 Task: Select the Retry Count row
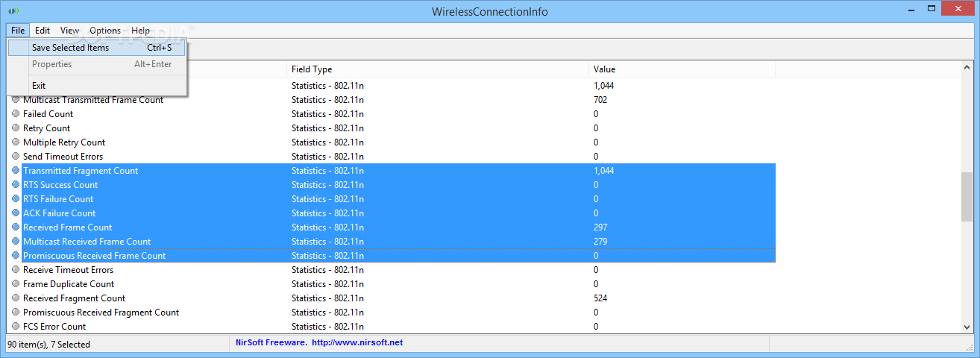click(392, 128)
